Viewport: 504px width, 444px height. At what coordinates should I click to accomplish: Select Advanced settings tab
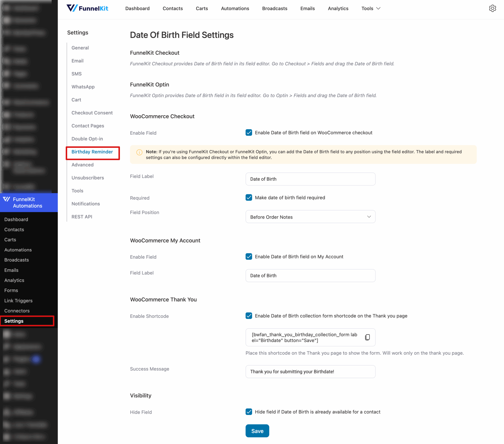83,165
